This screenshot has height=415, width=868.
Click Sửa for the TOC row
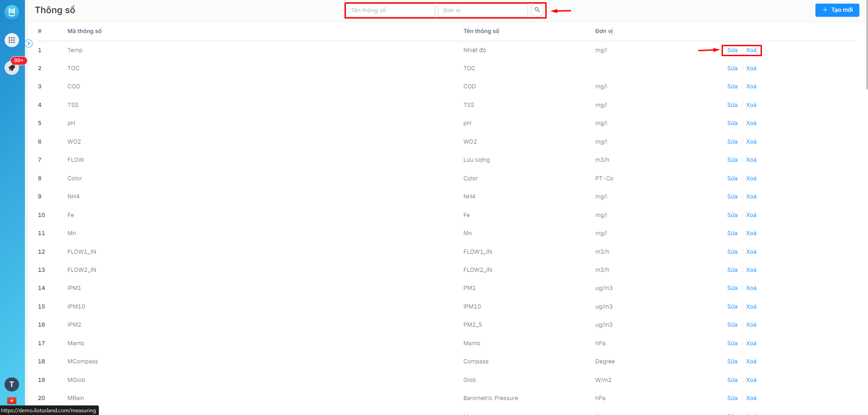732,68
